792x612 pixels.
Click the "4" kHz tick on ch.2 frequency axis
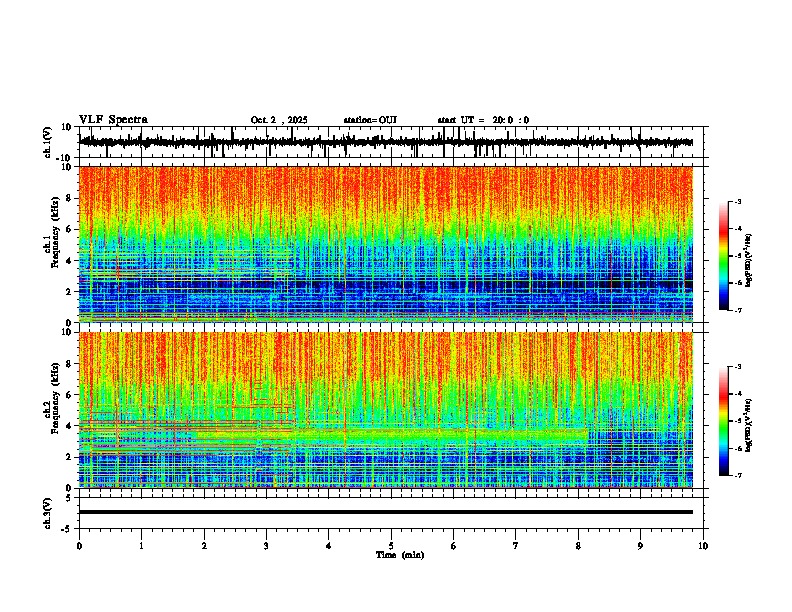point(69,426)
